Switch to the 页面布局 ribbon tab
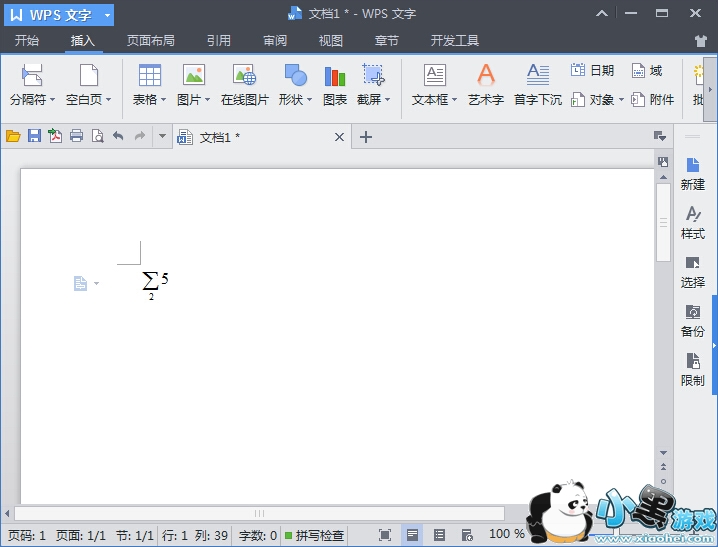The height and width of the screenshot is (547, 718). [x=150, y=41]
